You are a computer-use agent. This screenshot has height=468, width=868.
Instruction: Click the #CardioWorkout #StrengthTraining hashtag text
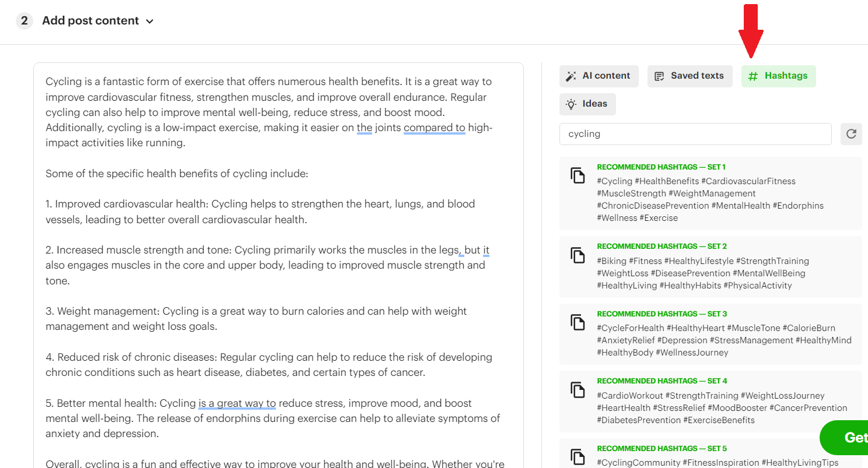click(722, 408)
